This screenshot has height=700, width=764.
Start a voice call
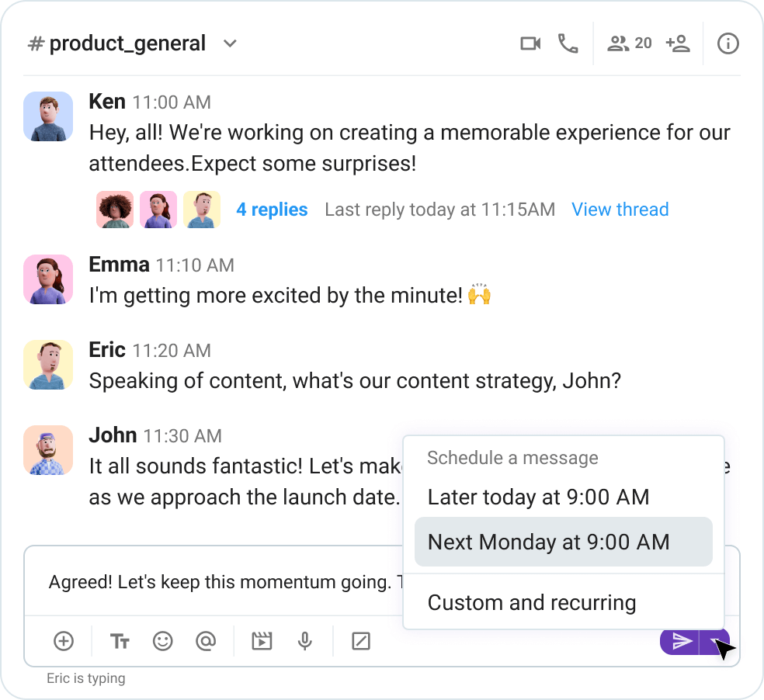click(568, 43)
